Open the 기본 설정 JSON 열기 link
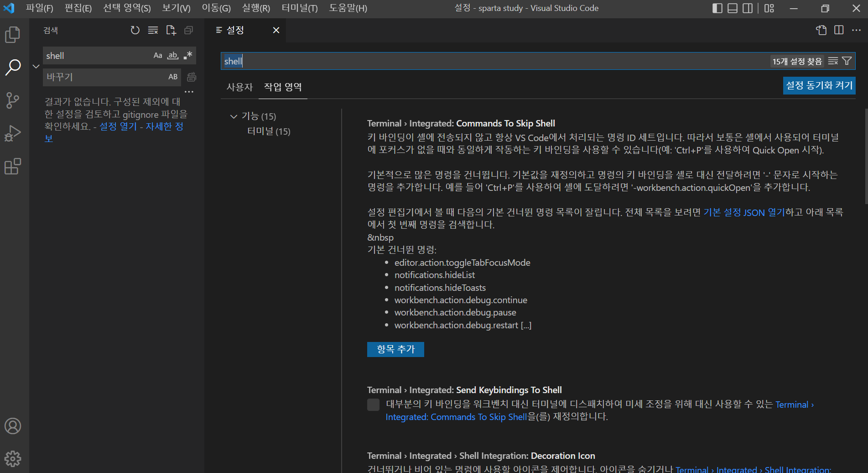The width and height of the screenshot is (868, 473). (744, 212)
